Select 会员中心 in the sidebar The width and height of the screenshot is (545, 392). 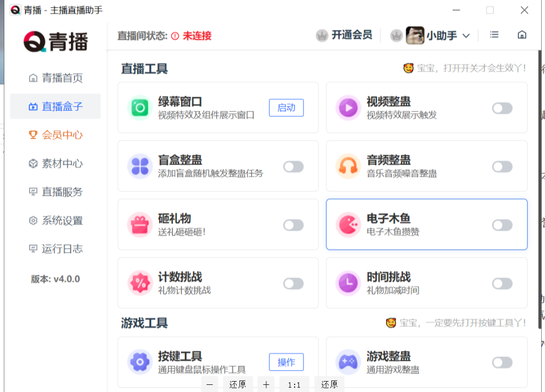click(x=55, y=135)
